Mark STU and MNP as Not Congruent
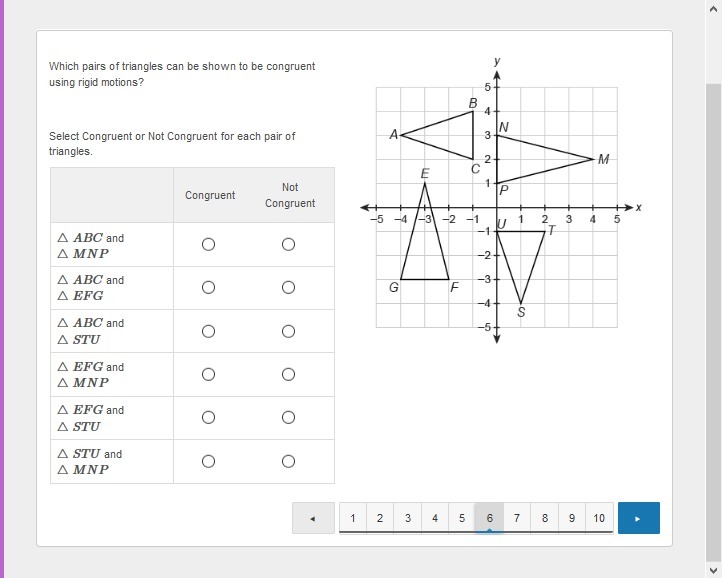Screen dimensions: 722x578 pyautogui.click(x=288, y=461)
